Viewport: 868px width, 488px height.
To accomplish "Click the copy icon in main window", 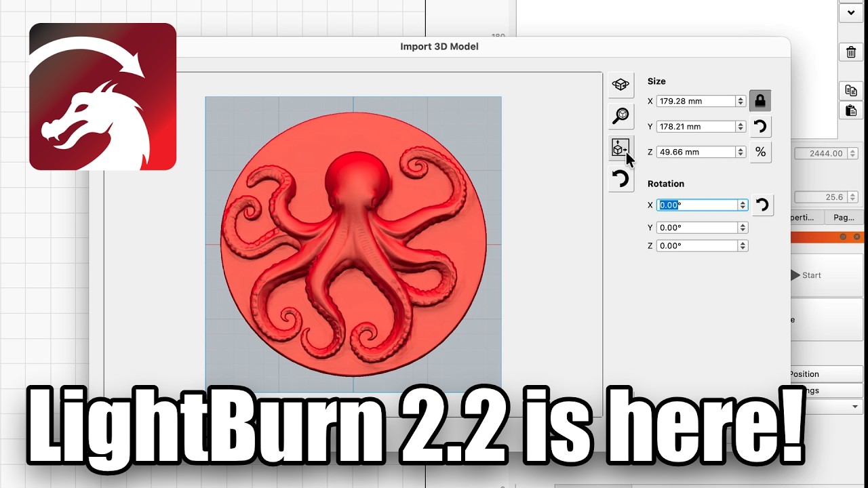I will click(x=851, y=90).
